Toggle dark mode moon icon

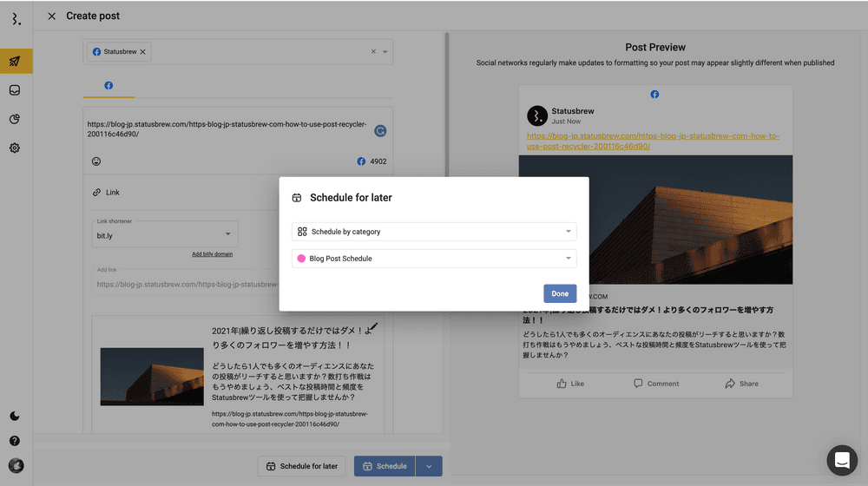click(x=15, y=417)
